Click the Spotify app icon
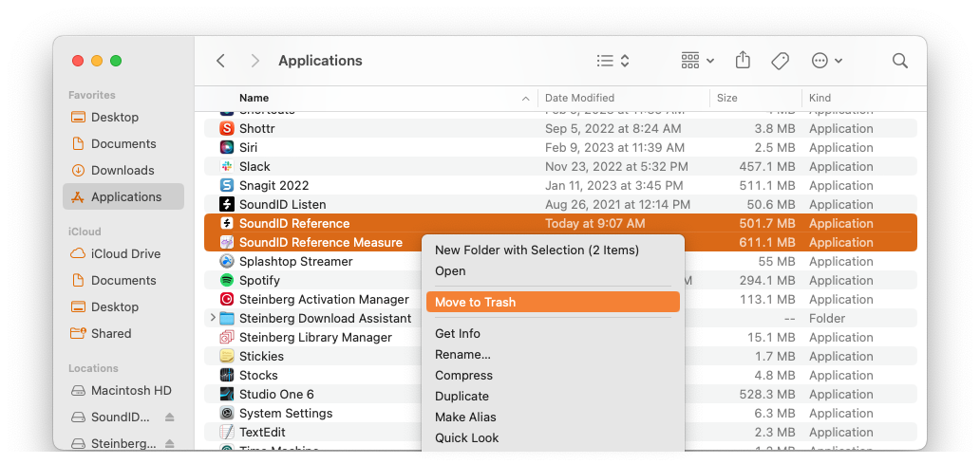 [x=227, y=281]
